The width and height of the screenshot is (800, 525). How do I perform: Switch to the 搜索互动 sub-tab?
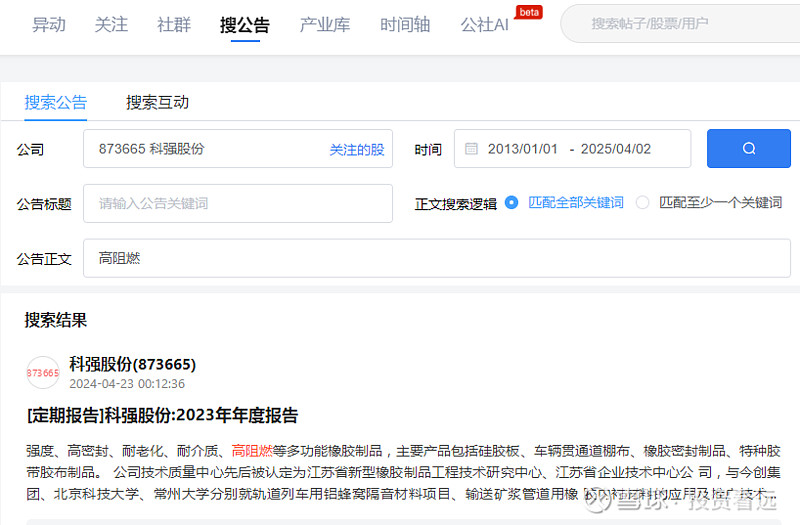(157, 103)
